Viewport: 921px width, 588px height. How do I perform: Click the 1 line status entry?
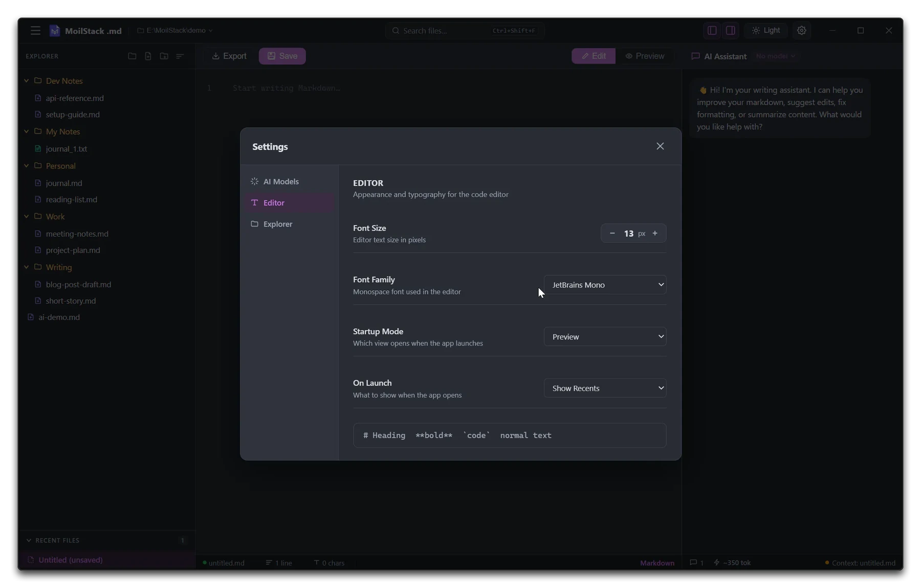(279, 563)
